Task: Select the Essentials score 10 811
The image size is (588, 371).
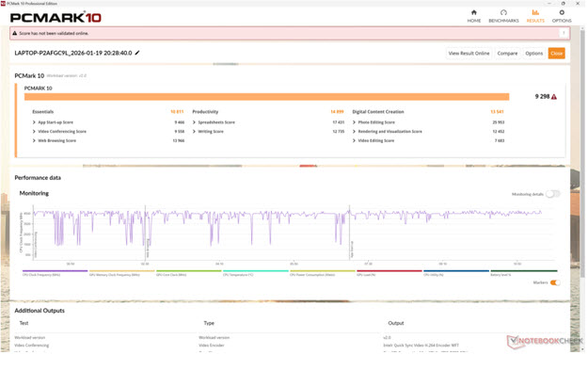Action: 177,112
